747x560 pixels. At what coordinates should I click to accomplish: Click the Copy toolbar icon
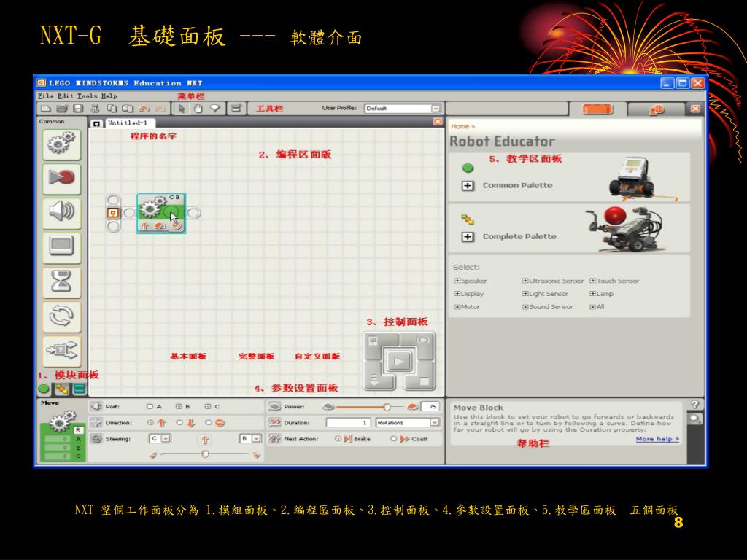(x=112, y=109)
